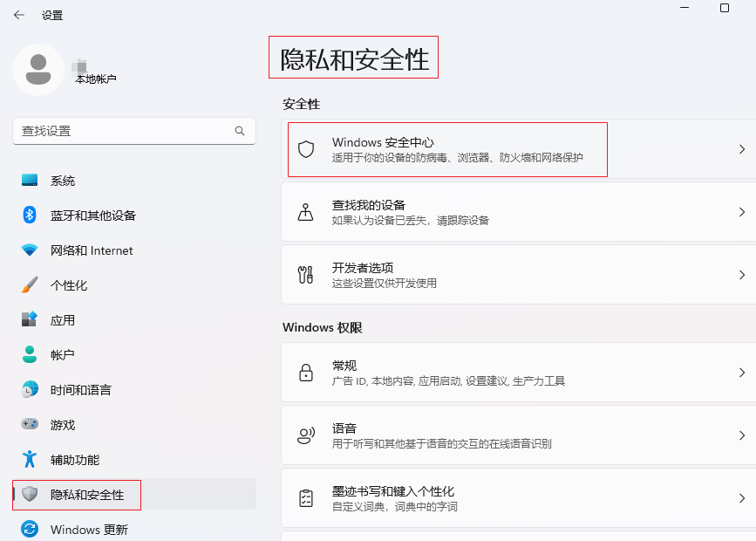Expand 查找我的设备 chevron

click(x=742, y=212)
